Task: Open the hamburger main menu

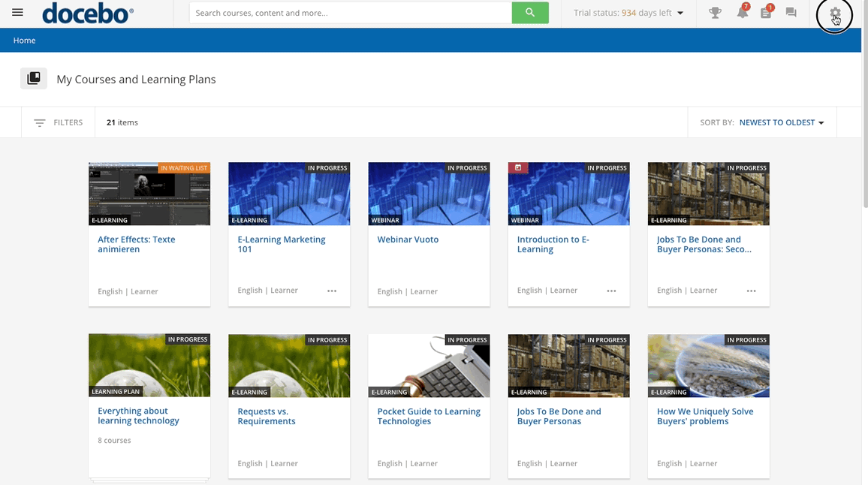Action: coord(18,12)
